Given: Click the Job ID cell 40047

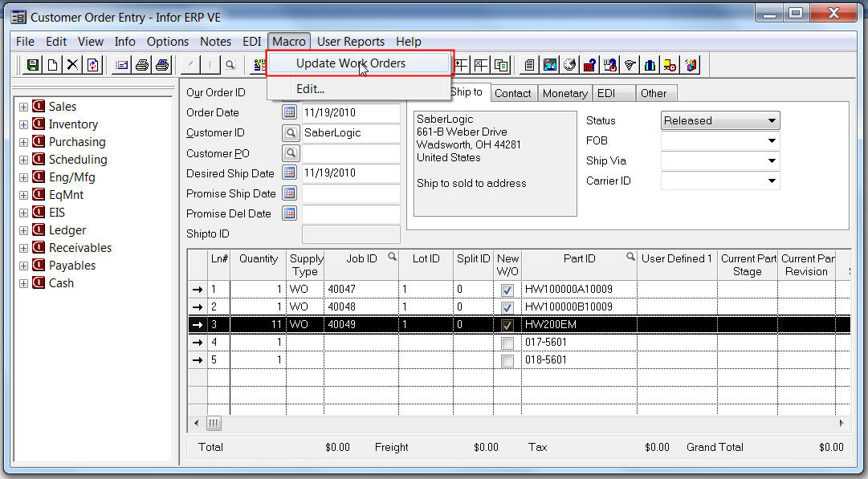Looking at the screenshot, I should pyautogui.click(x=361, y=290).
